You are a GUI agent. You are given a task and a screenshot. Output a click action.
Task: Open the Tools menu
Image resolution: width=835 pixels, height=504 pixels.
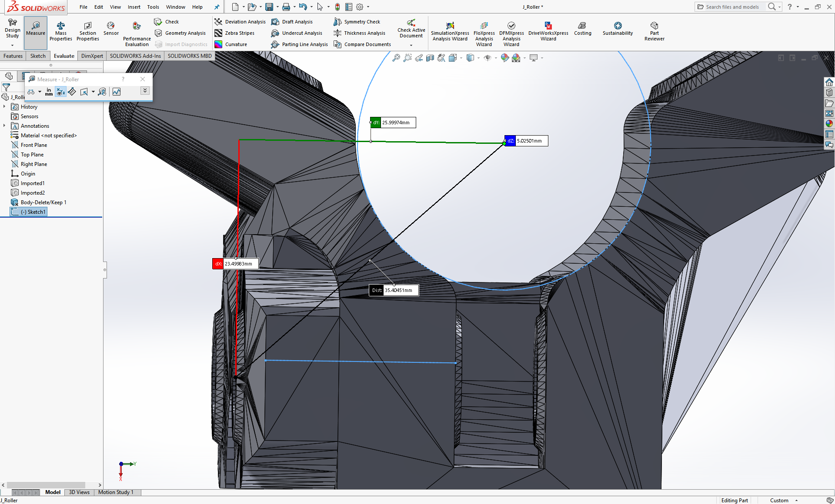153,7
